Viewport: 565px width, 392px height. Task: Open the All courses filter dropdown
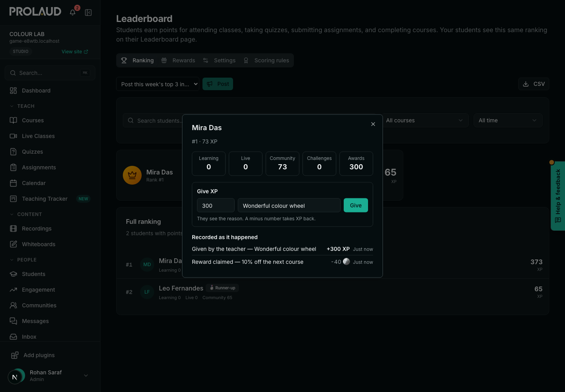point(424,120)
